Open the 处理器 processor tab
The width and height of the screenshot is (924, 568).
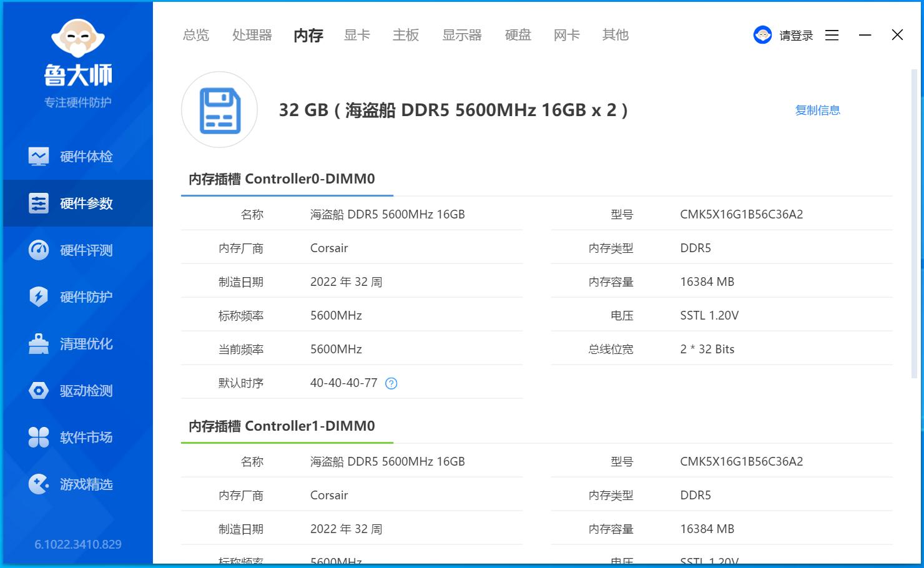click(x=252, y=35)
